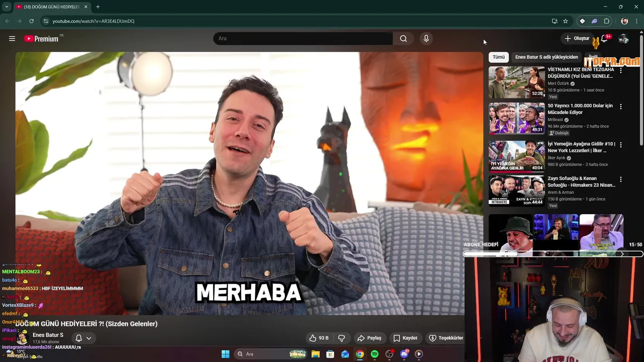Click the Oluştur create button
This screenshot has width=644, height=362.
(x=577, y=39)
